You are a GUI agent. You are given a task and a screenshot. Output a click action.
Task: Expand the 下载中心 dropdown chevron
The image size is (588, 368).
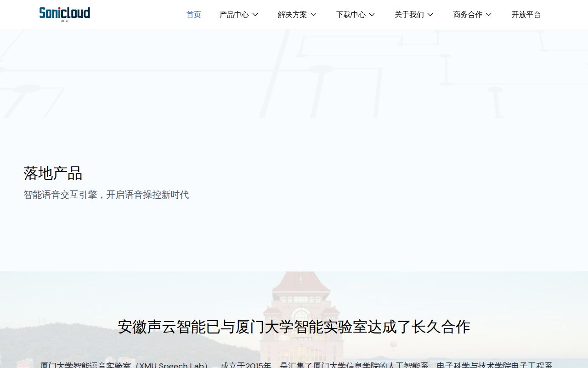pyautogui.click(x=372, y=15)
